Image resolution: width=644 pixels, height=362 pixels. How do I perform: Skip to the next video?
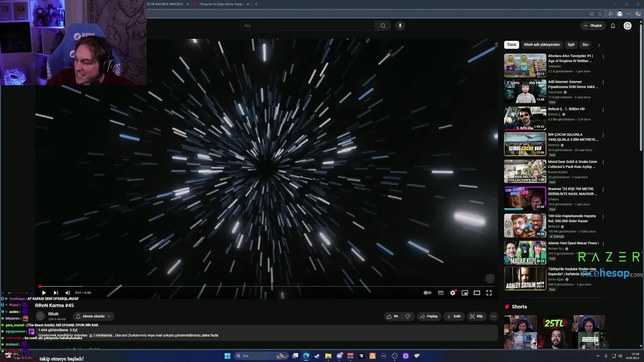[56, 293]
